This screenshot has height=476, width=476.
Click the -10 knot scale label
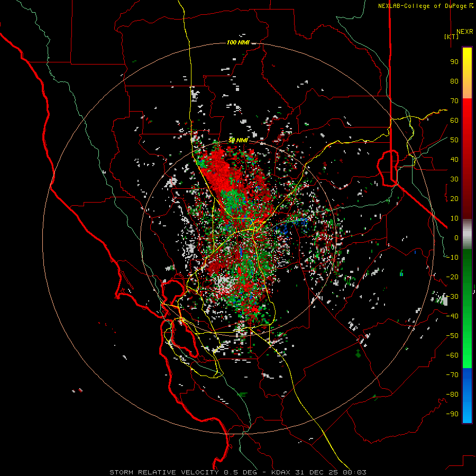452,258
